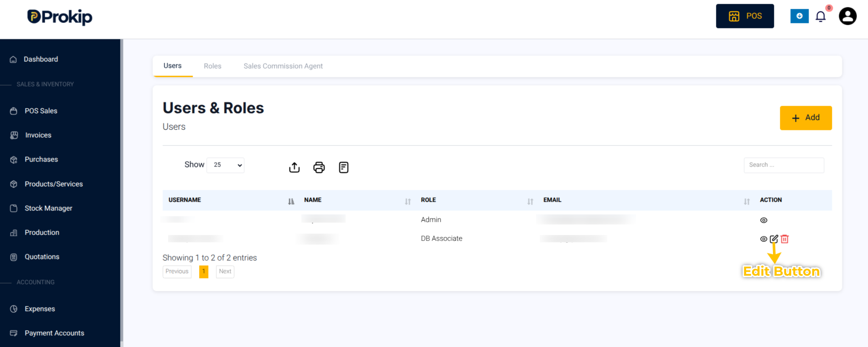
Task: Focus the Search input field
Action: (x=784, y=165)
